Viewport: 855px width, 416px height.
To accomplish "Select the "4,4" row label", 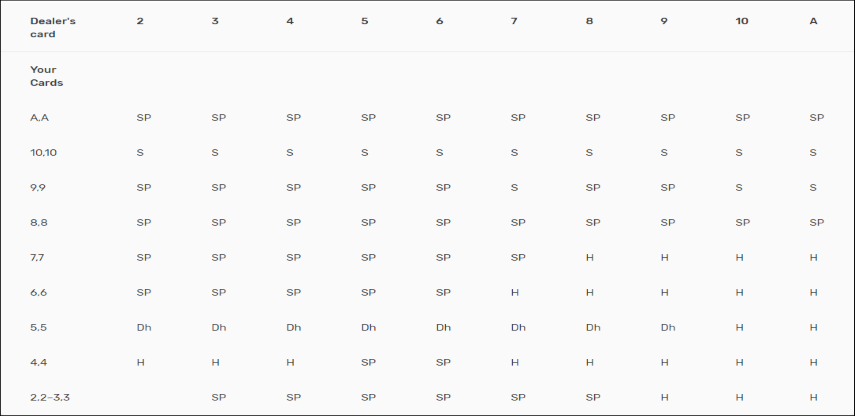I will point(39,362).
